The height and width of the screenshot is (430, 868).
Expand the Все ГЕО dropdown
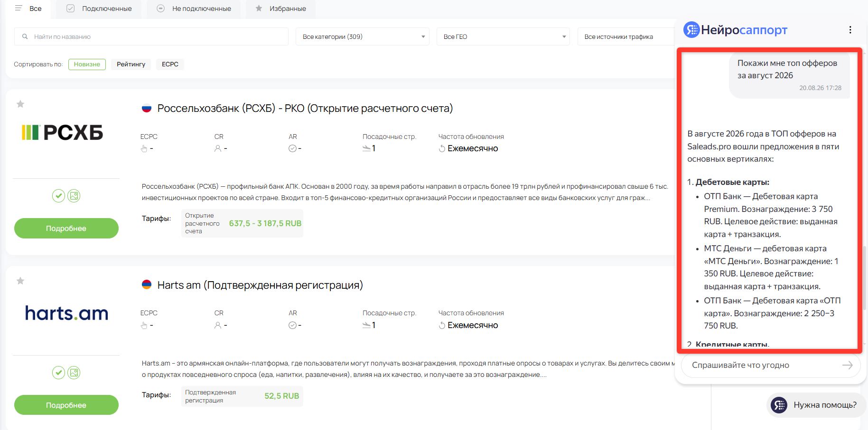point(503,37)
